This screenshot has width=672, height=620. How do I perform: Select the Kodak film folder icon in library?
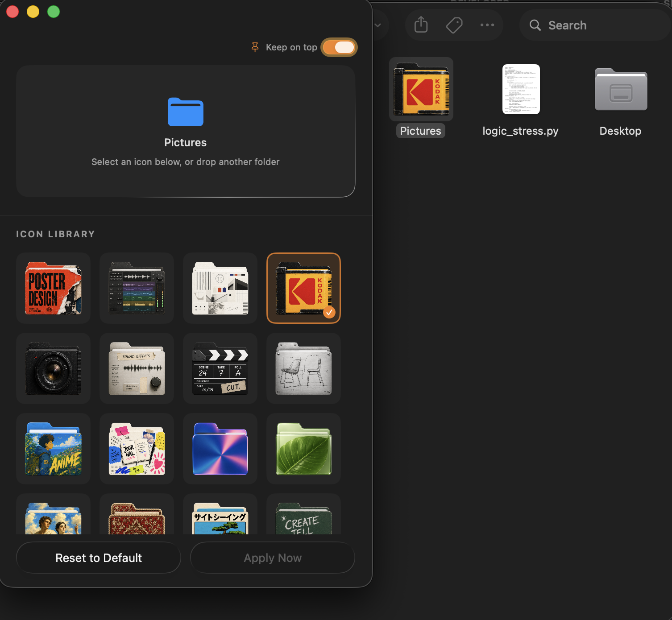click(x=303, y=288)
